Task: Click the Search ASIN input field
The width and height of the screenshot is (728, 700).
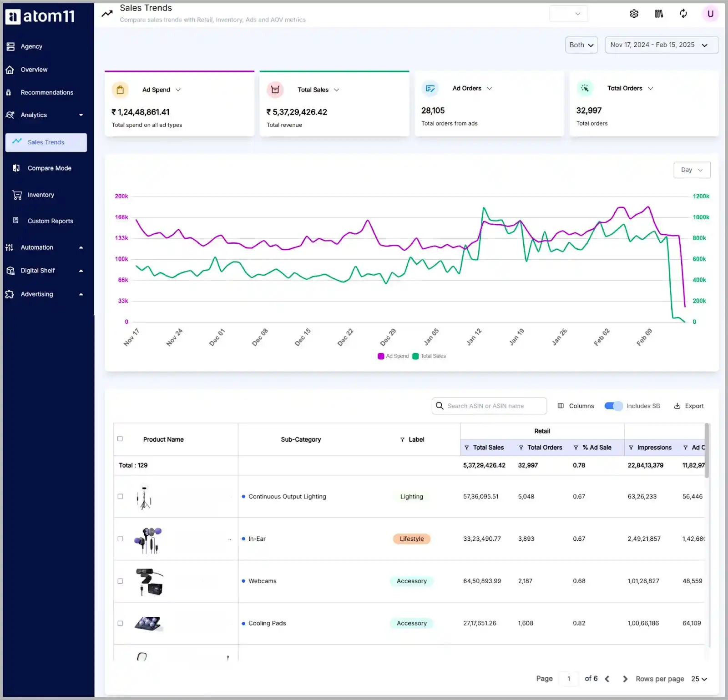Action: (489, 406)
